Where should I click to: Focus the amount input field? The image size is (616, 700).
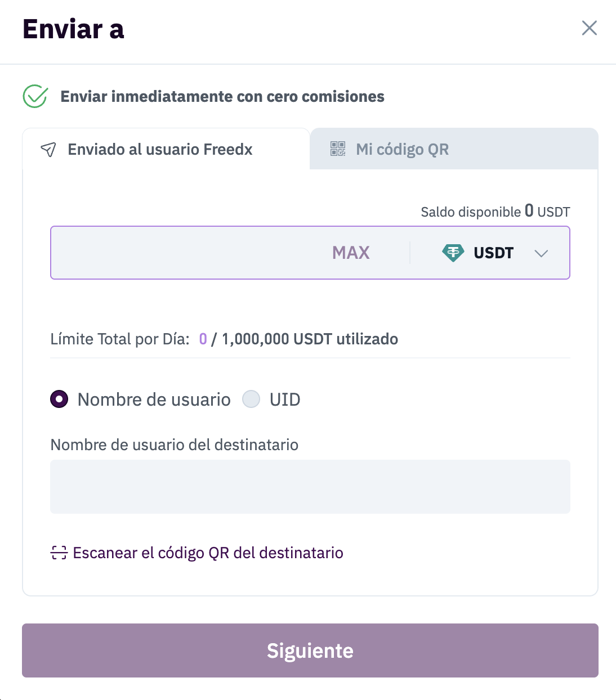point(186,253)
